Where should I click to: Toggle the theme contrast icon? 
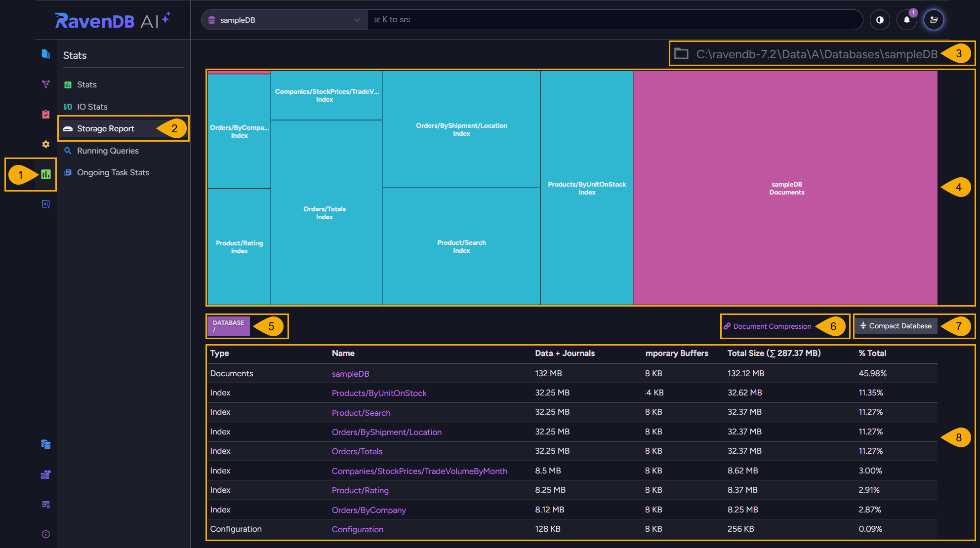point(880,20)
